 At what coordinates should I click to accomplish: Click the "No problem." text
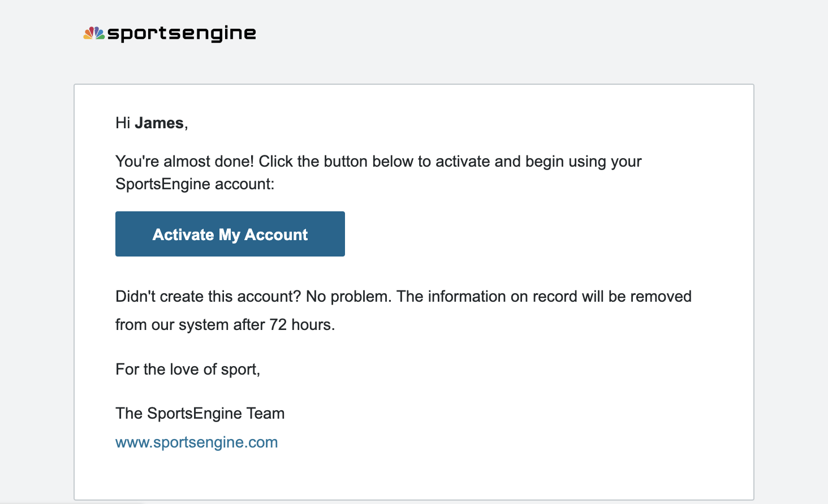348,297
